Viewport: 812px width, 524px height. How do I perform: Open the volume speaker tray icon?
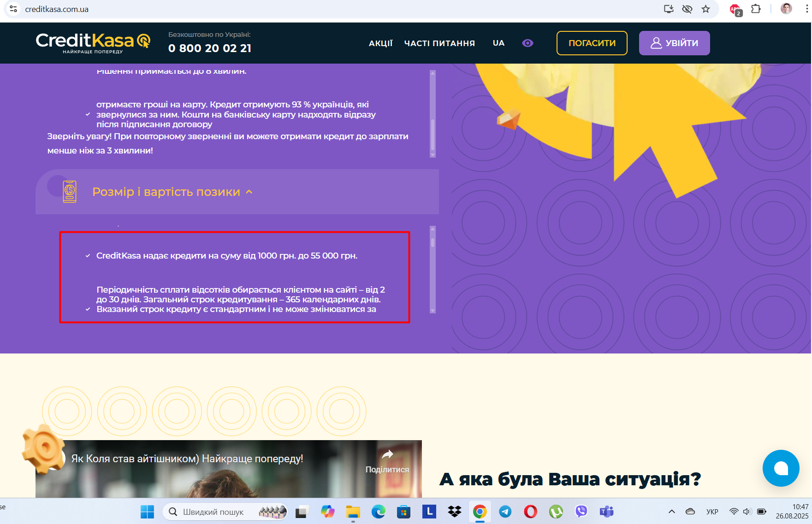pos(747,512)
